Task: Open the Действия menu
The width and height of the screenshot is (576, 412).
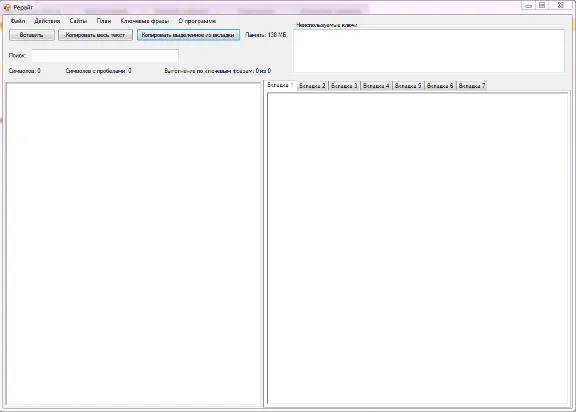Action: pyautogui.click(x=47, y=21)
